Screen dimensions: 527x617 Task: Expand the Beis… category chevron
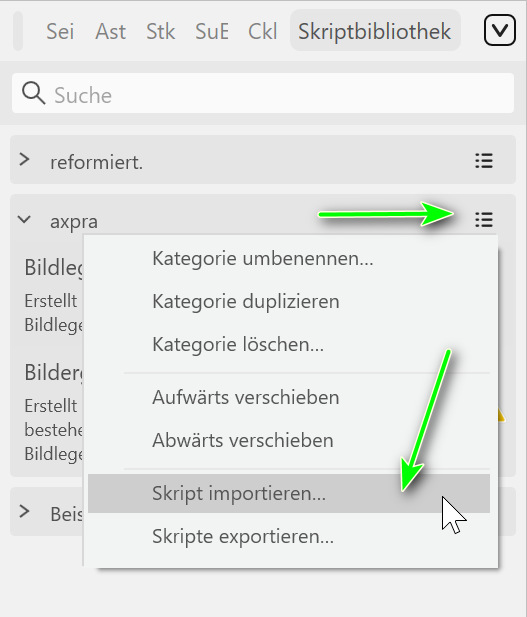(x=24, y=512)
